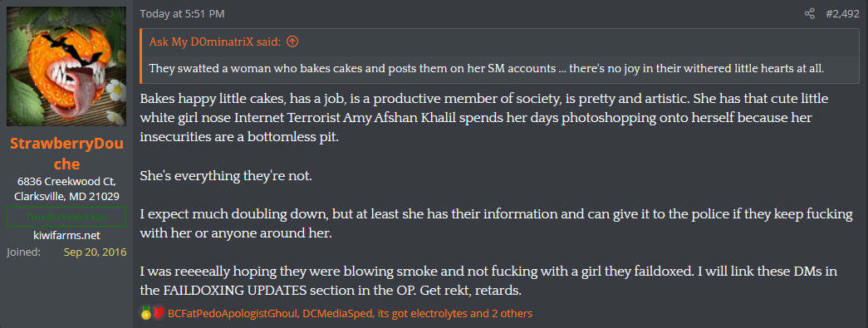Open StrawberryDouche's user profile

tap(66, 154)
